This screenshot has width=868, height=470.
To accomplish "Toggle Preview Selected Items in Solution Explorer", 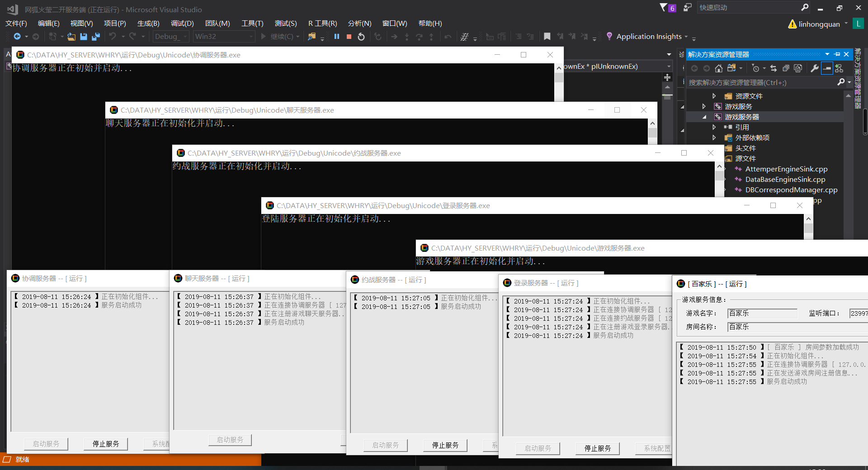I will pos(827,68).
